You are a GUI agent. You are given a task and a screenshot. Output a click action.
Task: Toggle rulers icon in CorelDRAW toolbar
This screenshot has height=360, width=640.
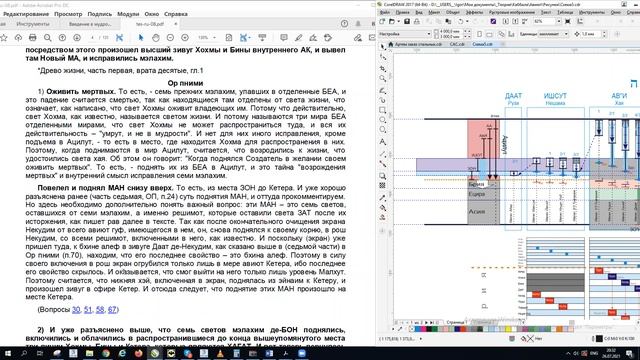[580, 21]
